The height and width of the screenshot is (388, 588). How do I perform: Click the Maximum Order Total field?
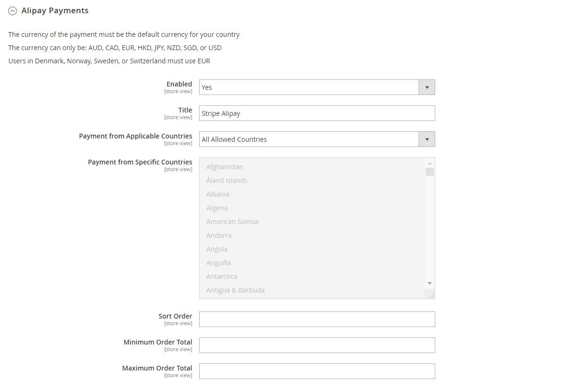pos(317,371)
